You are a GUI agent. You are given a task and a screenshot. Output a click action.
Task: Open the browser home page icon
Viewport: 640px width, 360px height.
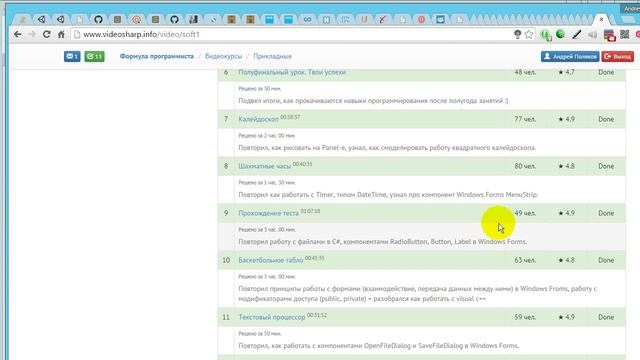point(61,35)
